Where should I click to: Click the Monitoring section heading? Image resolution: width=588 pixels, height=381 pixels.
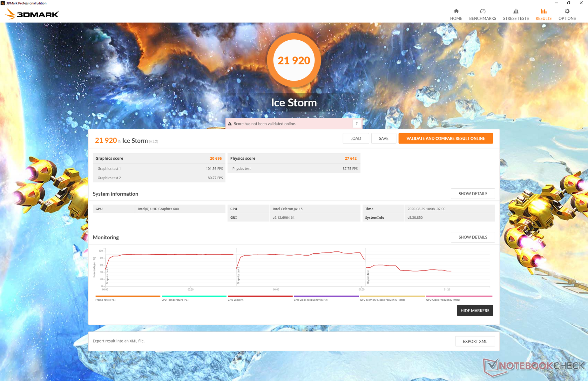point(106,237)
